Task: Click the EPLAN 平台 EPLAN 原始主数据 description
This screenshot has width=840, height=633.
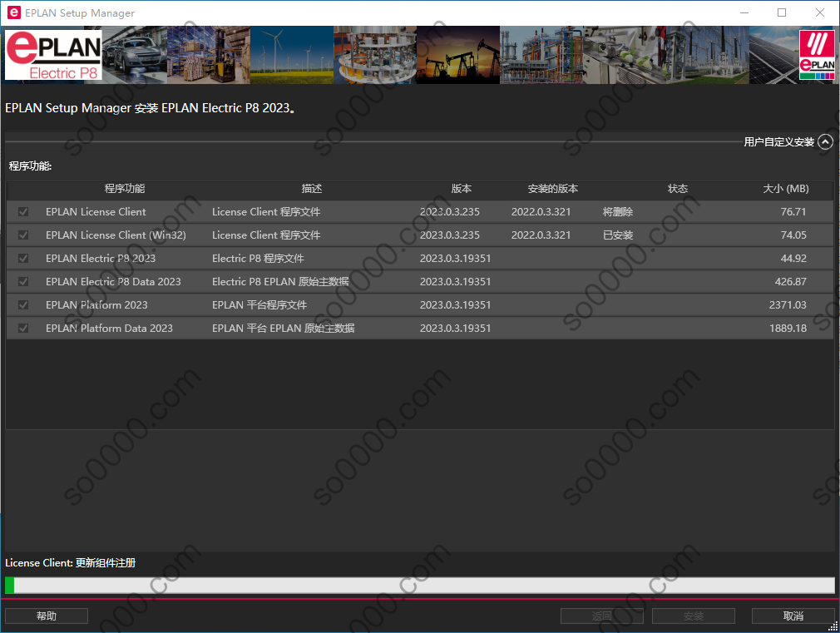Action: pos(284,328)
